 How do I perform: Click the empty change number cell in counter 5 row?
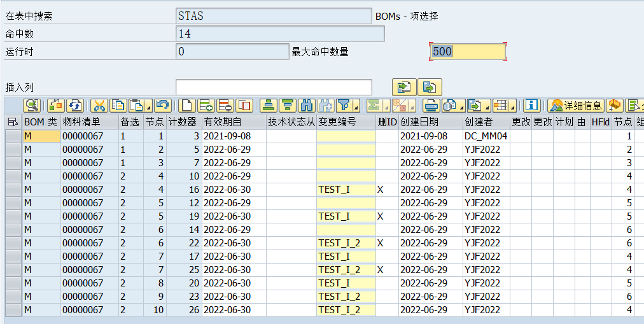click(x=346, y=149)
